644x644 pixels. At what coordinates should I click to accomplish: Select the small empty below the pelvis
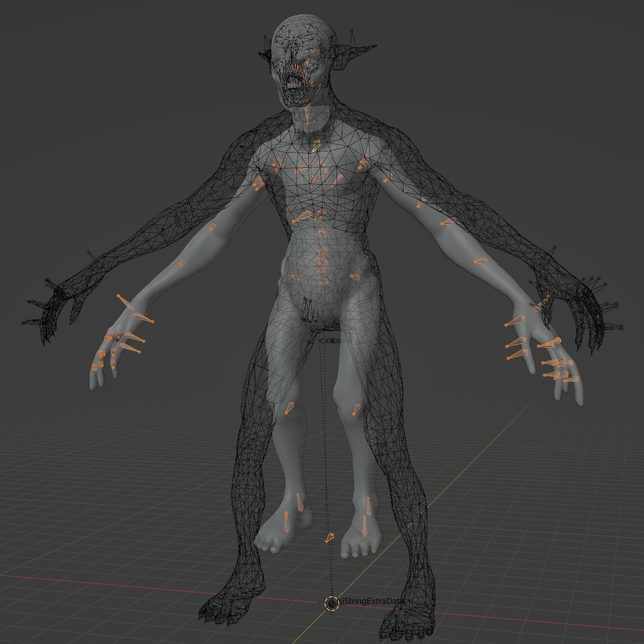click(x=330, y=341)
